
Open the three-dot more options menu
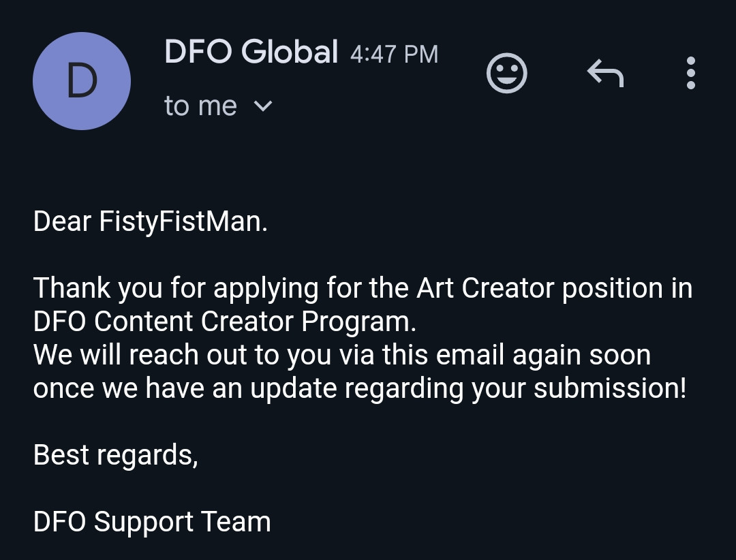[690, 73]
